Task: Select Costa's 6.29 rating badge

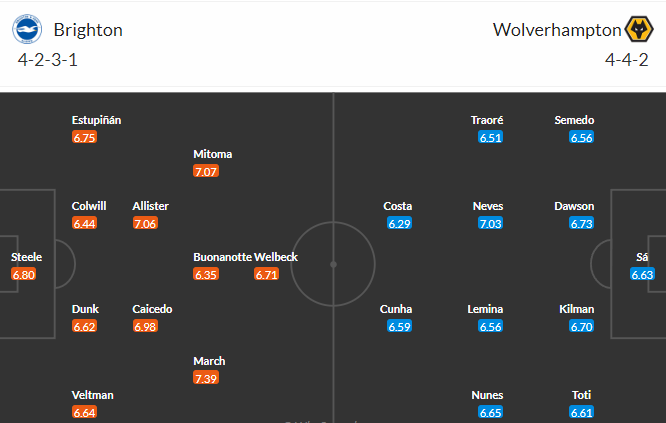Action: (x=399, y=223)
